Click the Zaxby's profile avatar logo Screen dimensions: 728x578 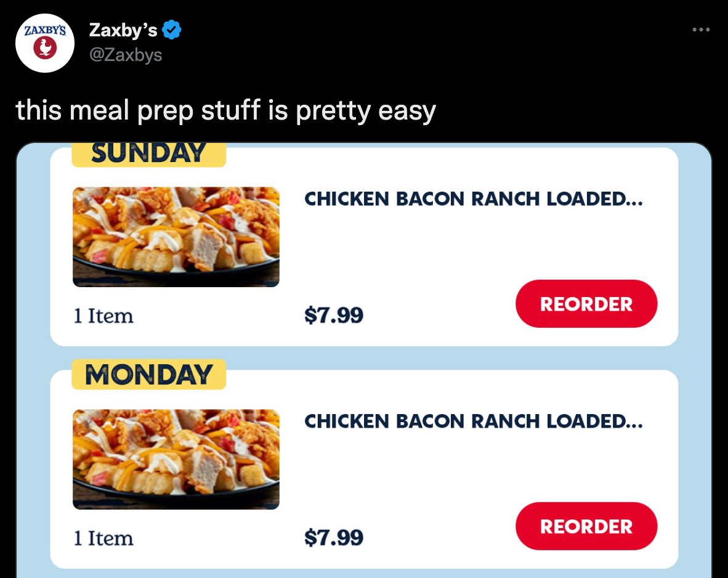(44, 43)
